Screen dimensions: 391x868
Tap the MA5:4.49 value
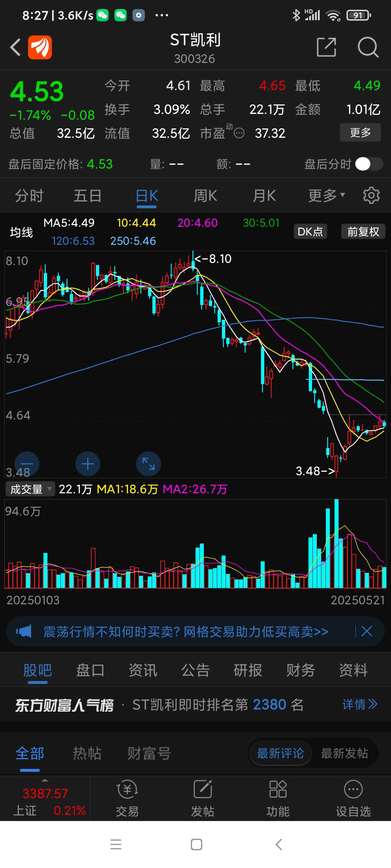pyautogui.click(x=69, y=223)
